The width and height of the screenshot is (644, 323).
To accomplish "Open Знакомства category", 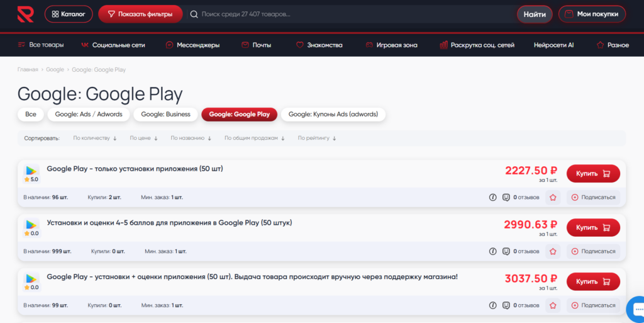I will [x=319, y=45].
